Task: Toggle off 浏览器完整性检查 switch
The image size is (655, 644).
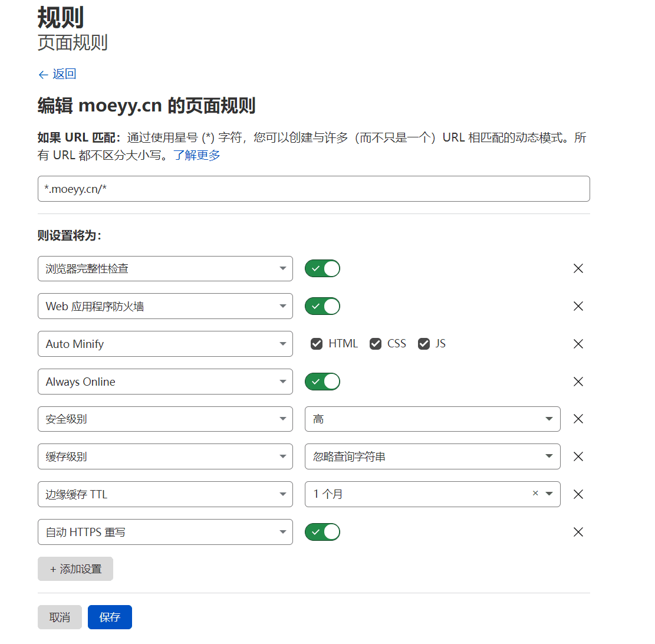Action: (x=322, y=269)
